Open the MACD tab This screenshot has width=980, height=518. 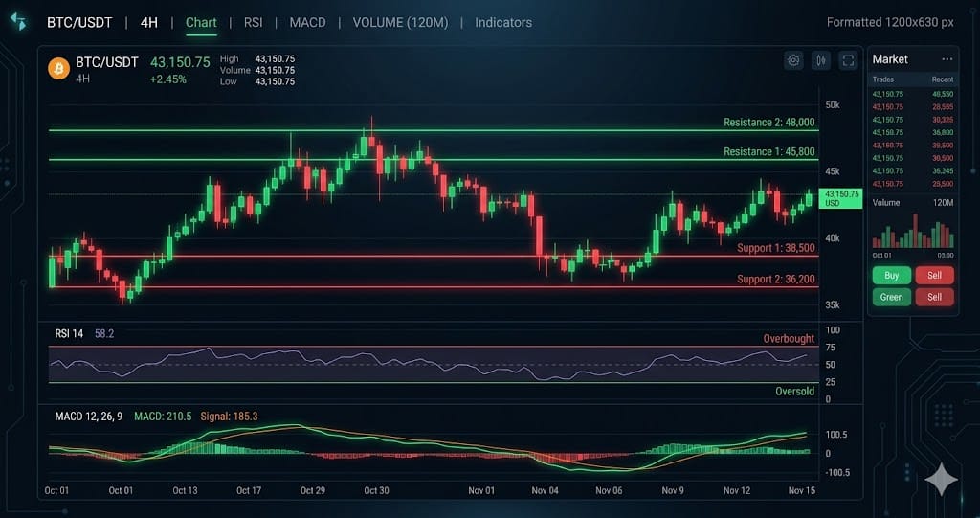pyautogui.click(x=307, y=23)
